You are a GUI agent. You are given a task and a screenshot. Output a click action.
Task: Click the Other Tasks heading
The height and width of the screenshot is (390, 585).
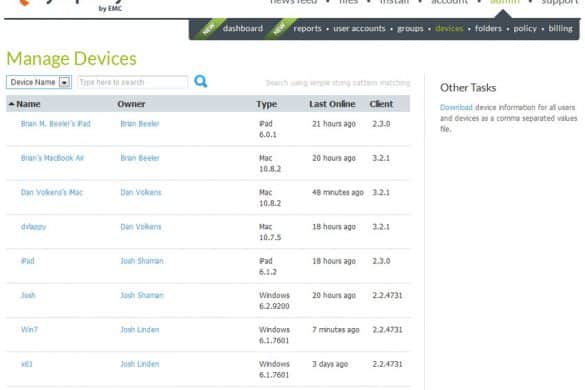click(x=468, y=88)
